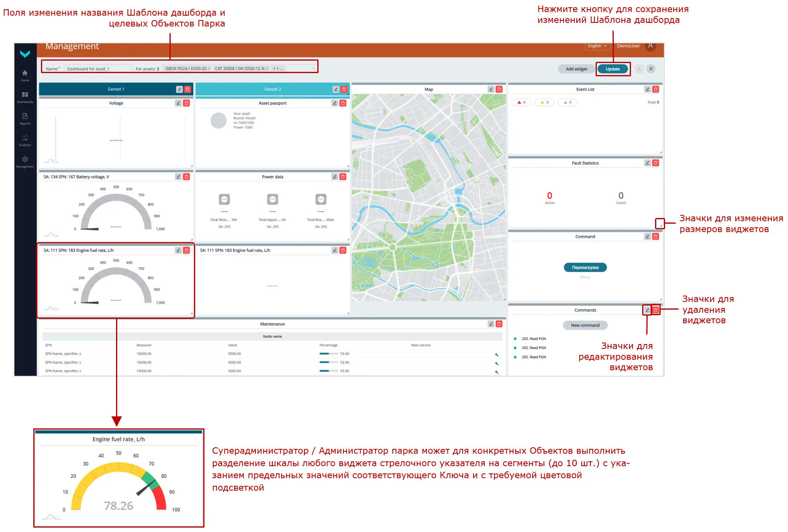788x532 pixels.
Task: Remove the GBOX FD24 asset tag
Action: [x=209, y=68]
